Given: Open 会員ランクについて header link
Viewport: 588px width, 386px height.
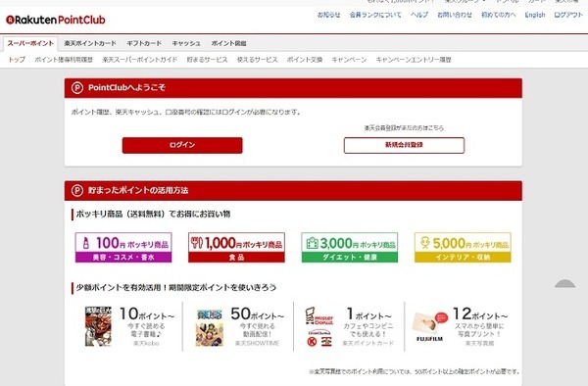Looking at the screenshot, I should pyautogui.click(x=375, y=15).
